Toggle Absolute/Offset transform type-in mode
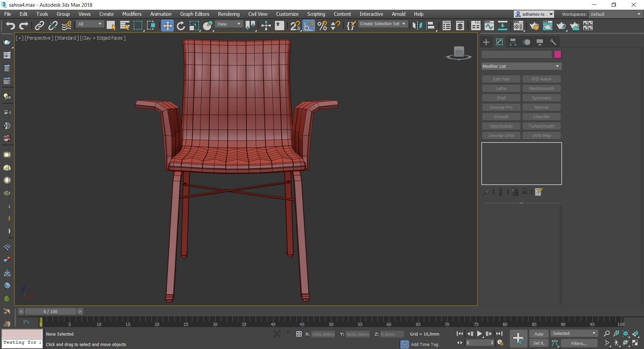The width and height of the screenshot is (644, 349). (x=299, y=334)
